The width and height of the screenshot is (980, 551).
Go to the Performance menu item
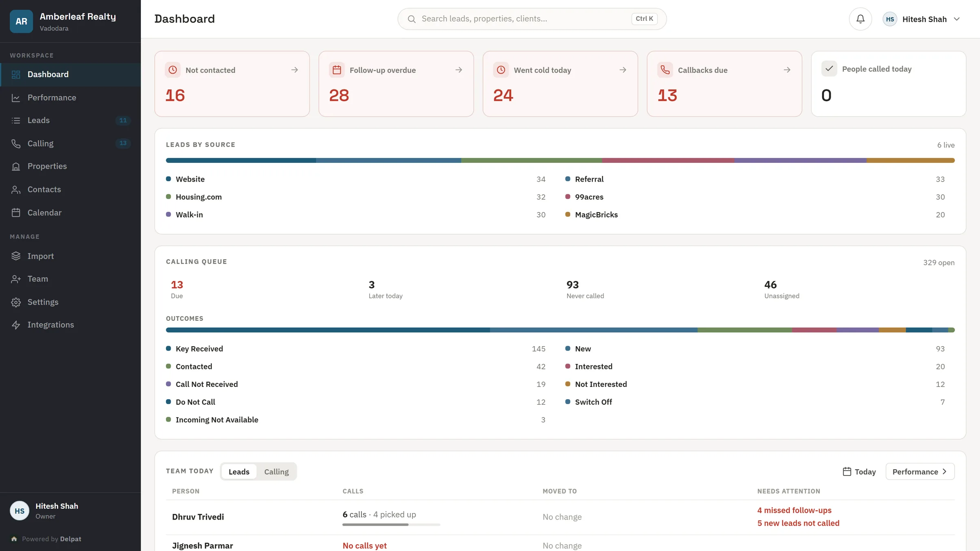click(70, 98)
